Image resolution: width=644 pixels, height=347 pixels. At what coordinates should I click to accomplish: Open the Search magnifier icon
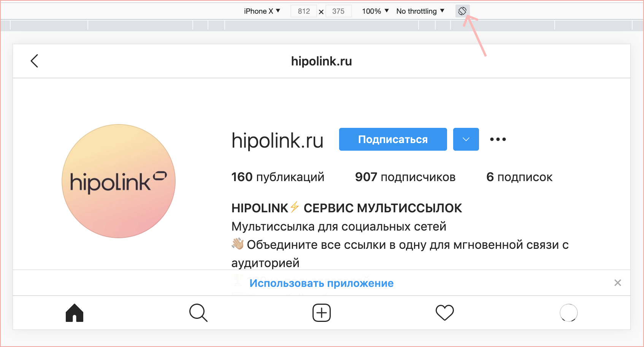(x=198, y=313)
